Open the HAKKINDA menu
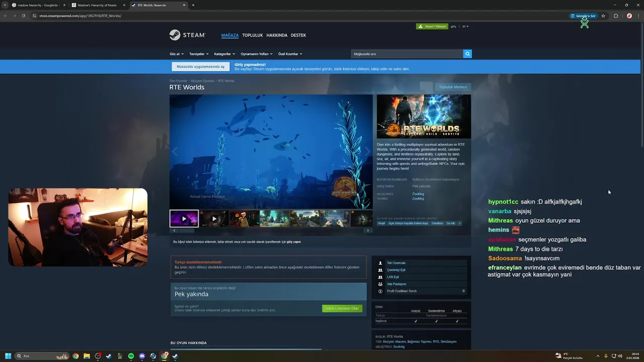This screenshot has width=644, height=362. click(277, 35)
